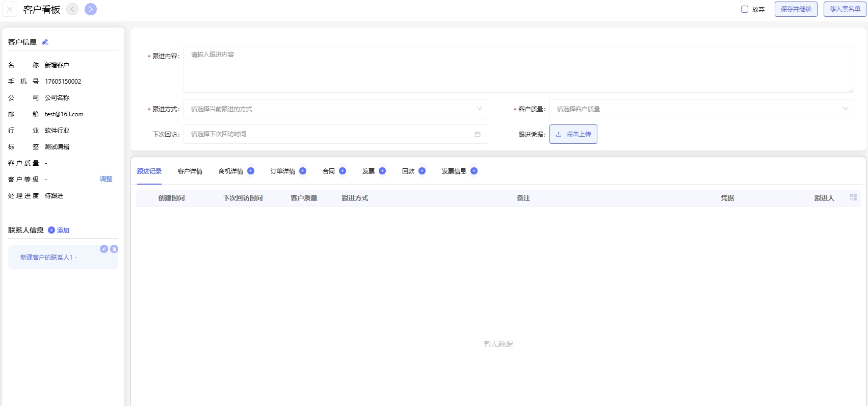Select the 跟进记录 tab
868x406 pixels.
tap(149, 171)
